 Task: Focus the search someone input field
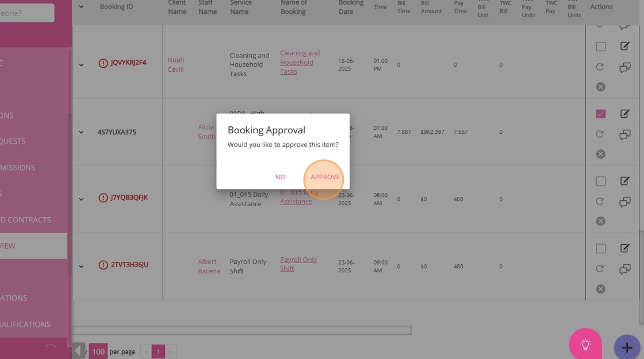tap(26, 13)
